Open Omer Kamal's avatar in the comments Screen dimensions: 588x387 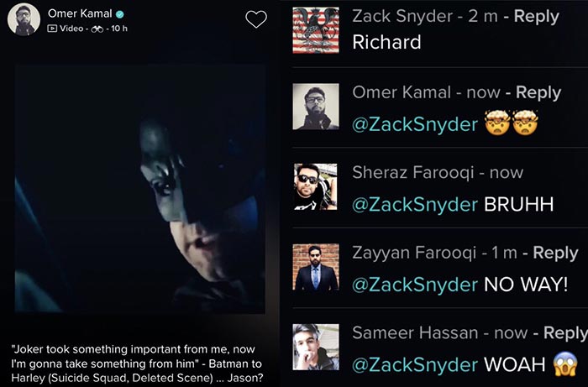[316, 106]
